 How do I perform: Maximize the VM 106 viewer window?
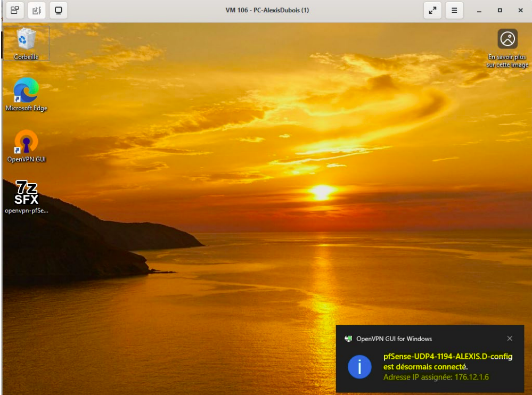pyautogui.click(x=500, y=10)
